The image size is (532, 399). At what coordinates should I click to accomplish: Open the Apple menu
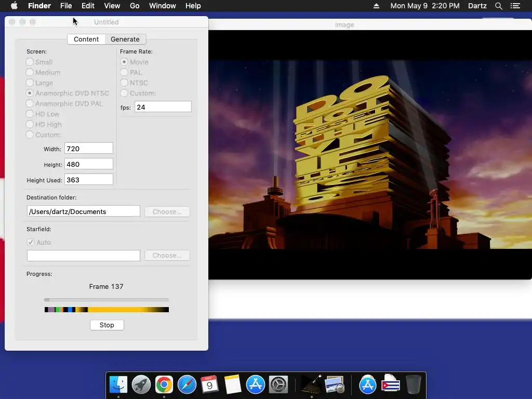(x=14, y=6)
